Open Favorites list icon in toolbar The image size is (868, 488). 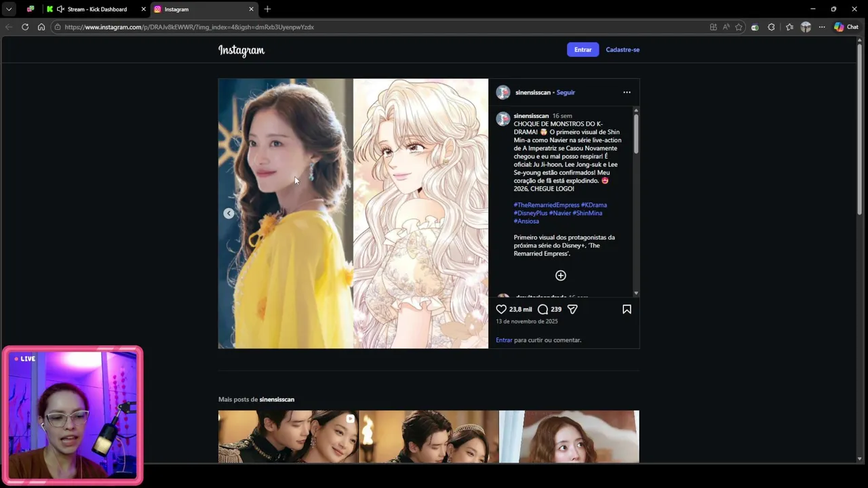[x=789, y=27]
